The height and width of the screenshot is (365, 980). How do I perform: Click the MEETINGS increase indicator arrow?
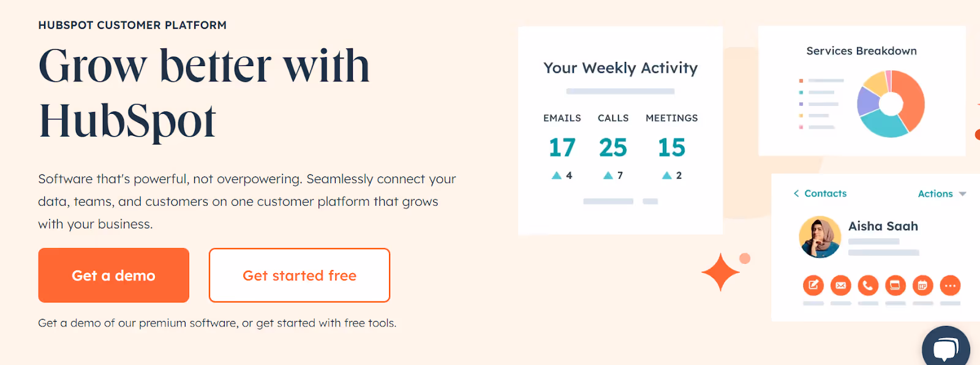coord(666,175)
